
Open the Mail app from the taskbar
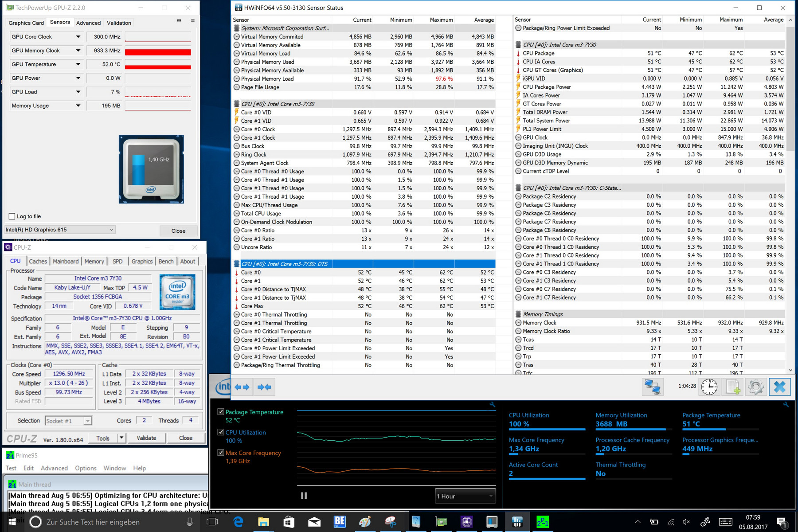(x=314, y=522)
